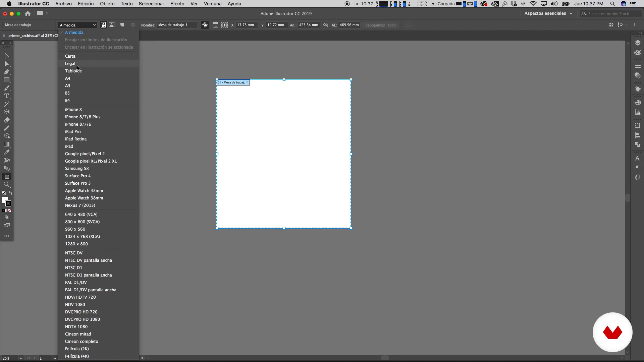Edit the X position field
The width and height of the screenshot is (644, 362).
click(247, 25)
